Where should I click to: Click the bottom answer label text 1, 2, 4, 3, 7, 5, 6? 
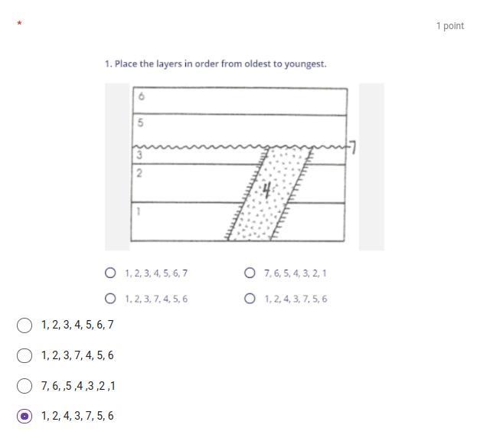[77, 416]
